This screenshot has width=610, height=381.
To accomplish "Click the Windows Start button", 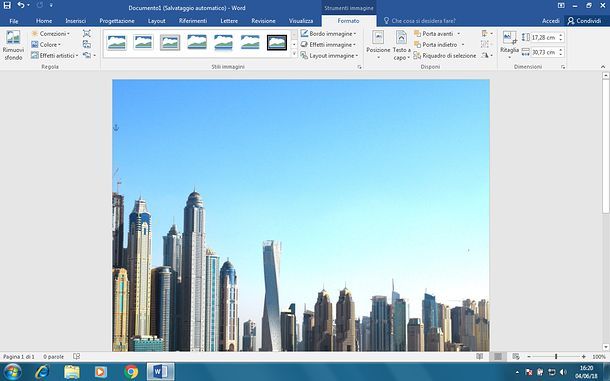I will click(12, 372).
